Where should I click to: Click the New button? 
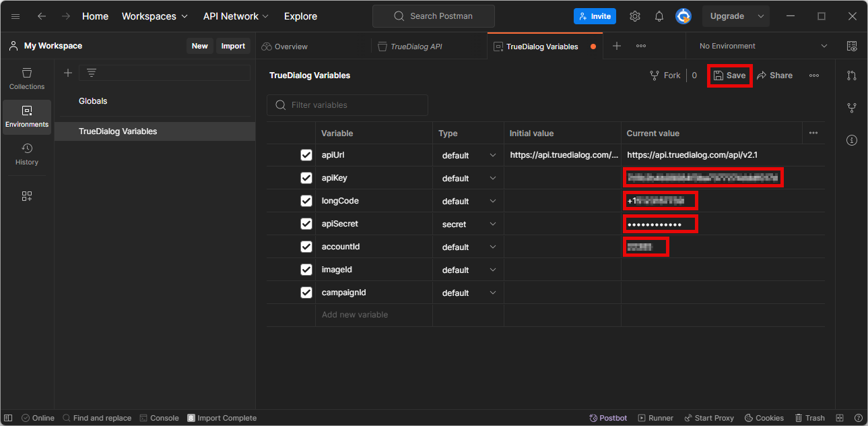[x=200, y=46]
